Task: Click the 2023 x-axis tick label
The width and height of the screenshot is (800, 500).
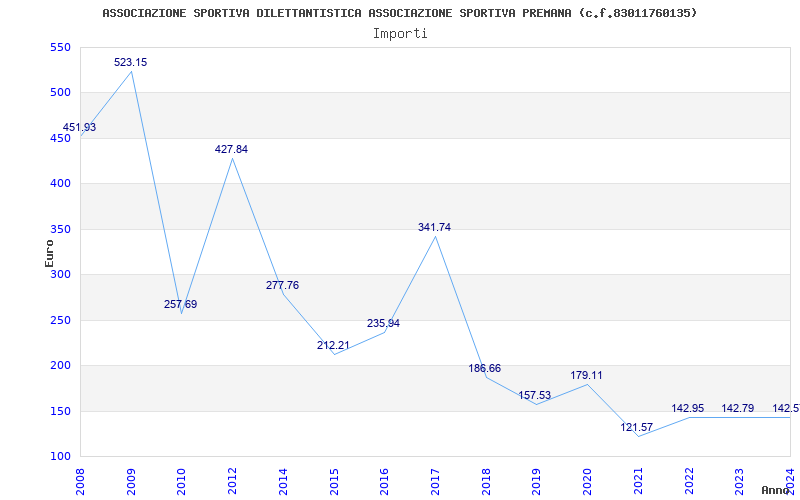Action: click(x=739, y=482)
